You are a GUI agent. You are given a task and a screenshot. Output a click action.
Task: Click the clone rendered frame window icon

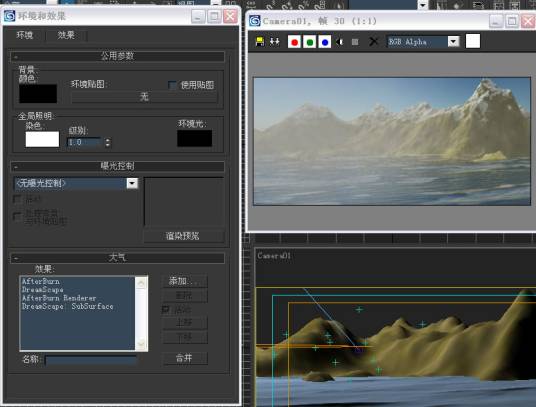click(274, 42)
